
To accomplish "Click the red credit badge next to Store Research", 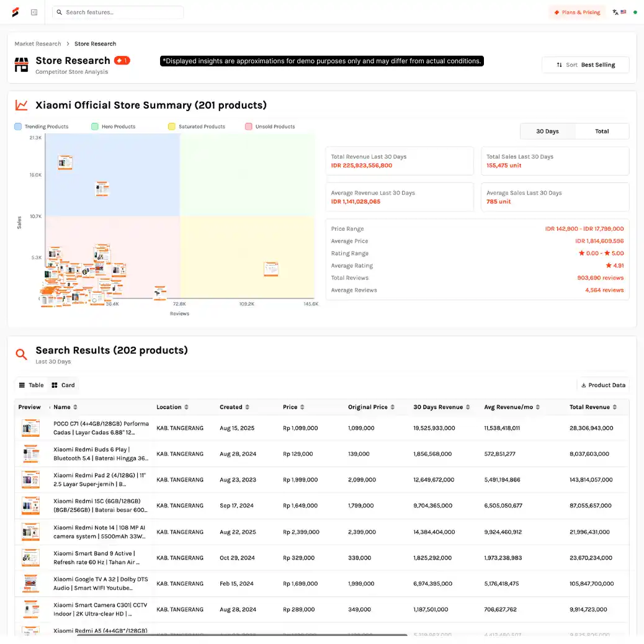I will (122, 61).
